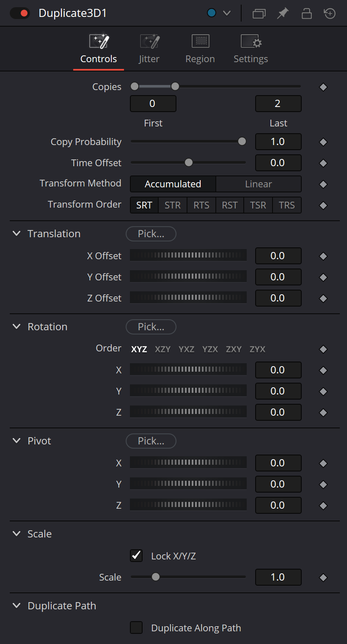Click the Scale value field
347x644 pixels.
coord(278,577)
